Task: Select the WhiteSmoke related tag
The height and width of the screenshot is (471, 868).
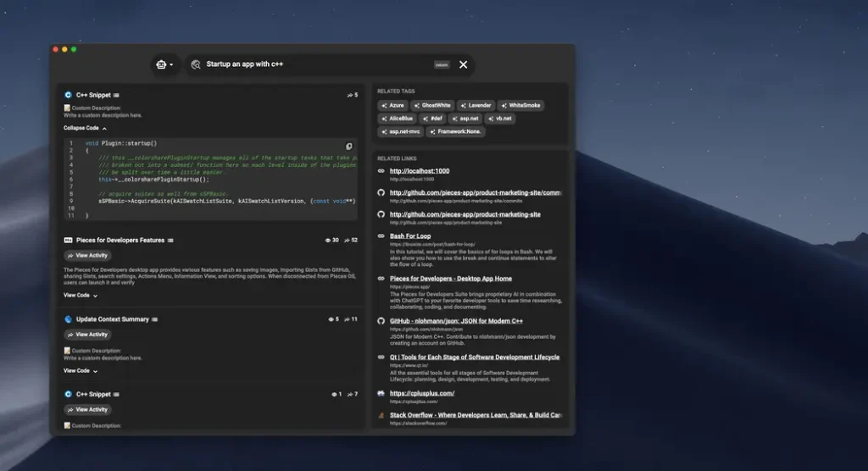Action: 521,106
